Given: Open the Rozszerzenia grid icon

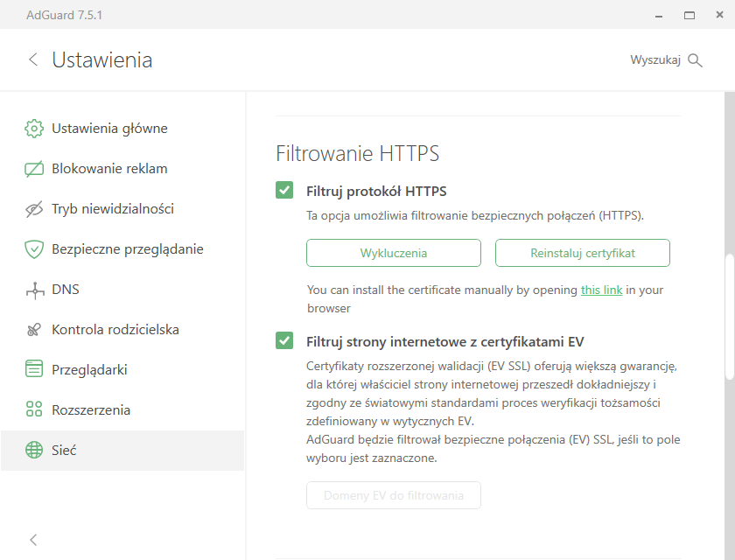Looking at the screenshot, I should (x=34, y=409).
